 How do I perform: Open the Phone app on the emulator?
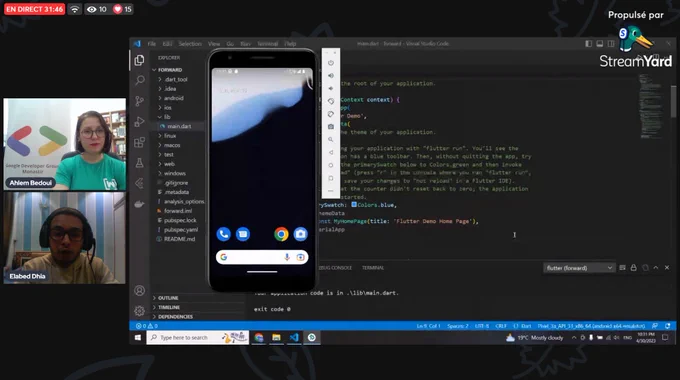coord(223,234)
